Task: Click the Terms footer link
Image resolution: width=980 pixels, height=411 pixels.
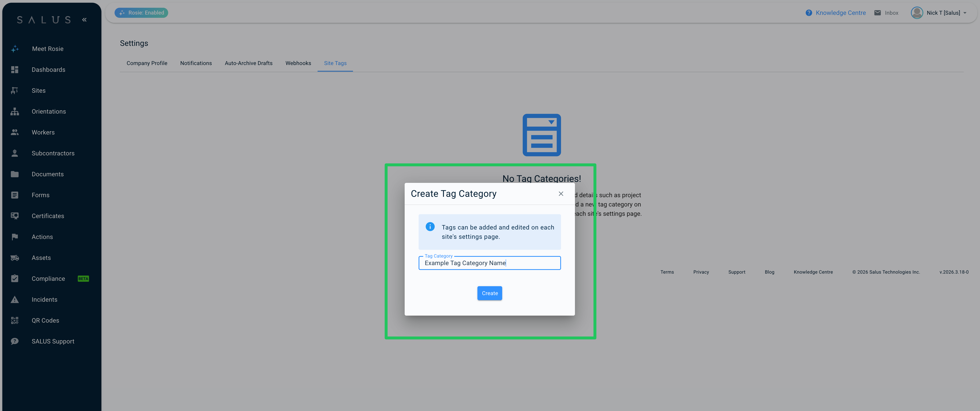Action: (667, 272)
